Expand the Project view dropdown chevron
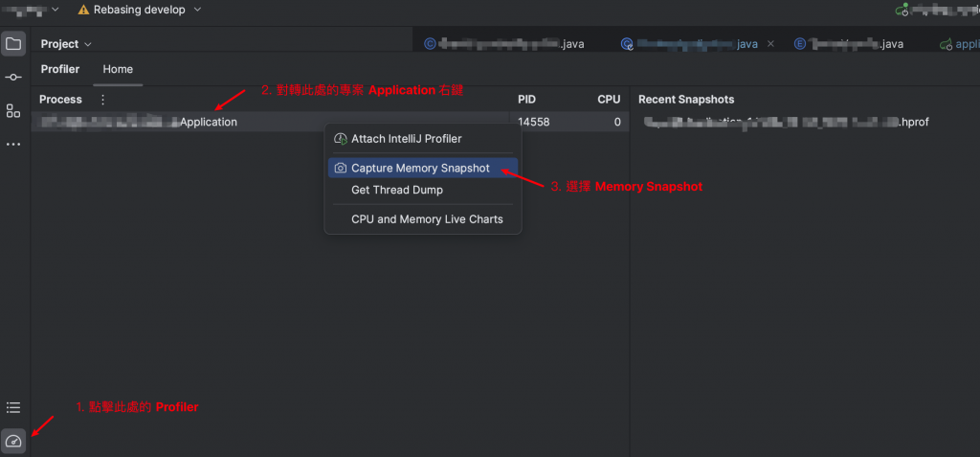This screenshot has height=457, width=980. point(87,44)
